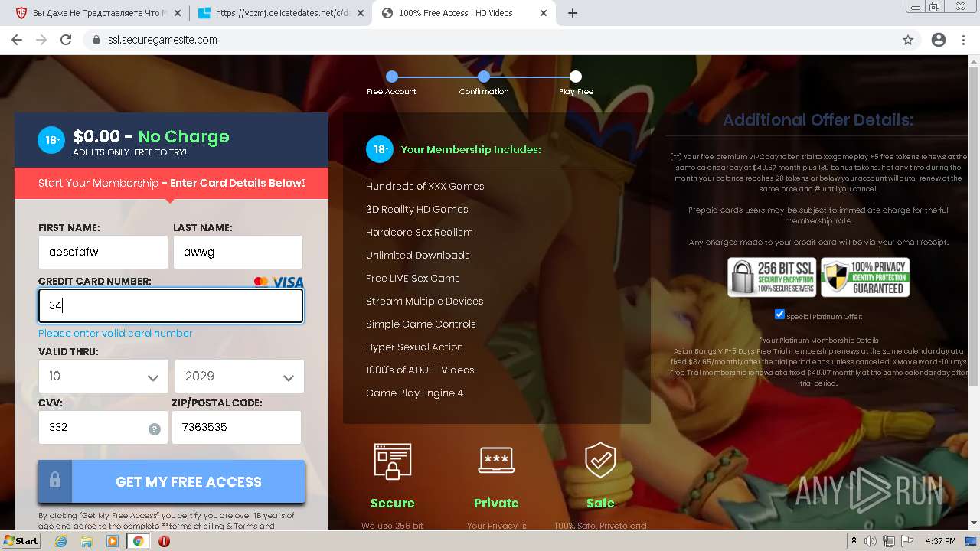Click 'Game Play Engine 4' list item
Screen dimensions: 980x551
[x=414, y=393]
